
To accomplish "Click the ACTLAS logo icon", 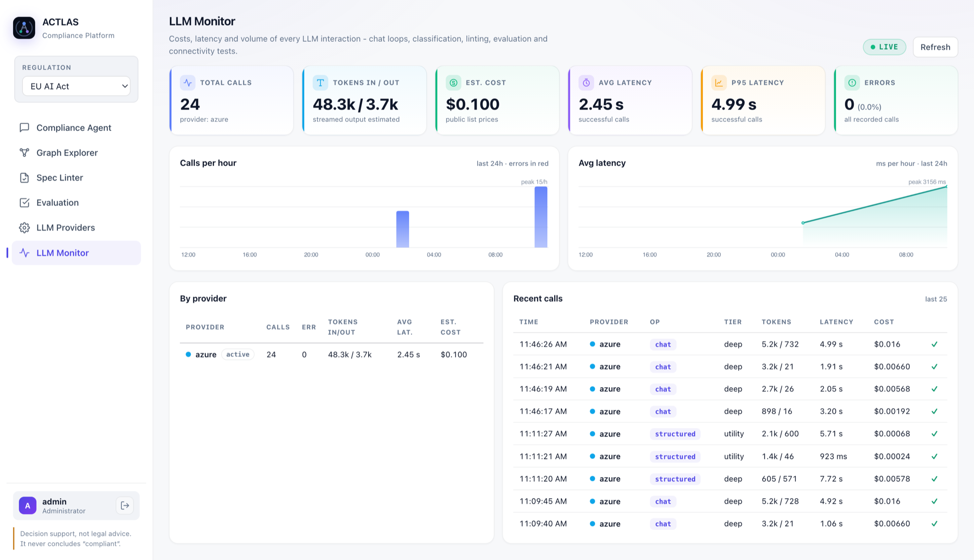I will [x=24, y=28].
